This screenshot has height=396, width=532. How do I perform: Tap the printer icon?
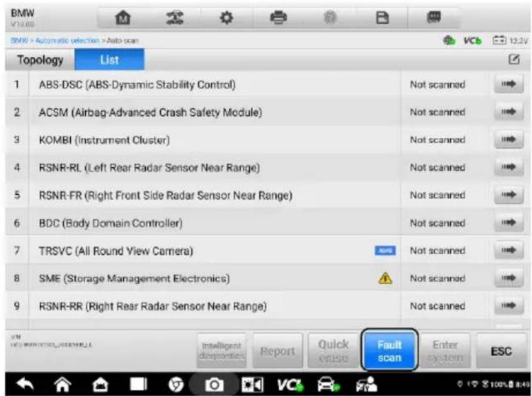click(279, 17)
